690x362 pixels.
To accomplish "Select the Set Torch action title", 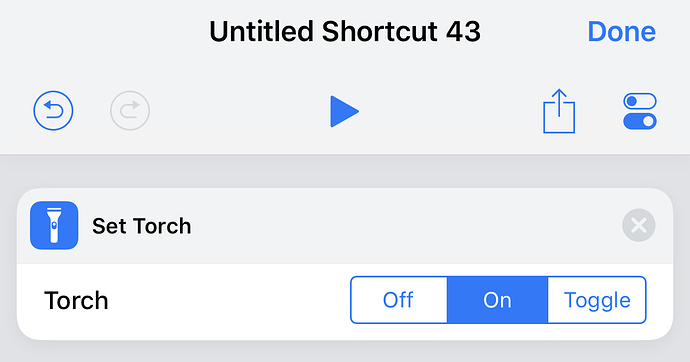I will pos(142,226).
